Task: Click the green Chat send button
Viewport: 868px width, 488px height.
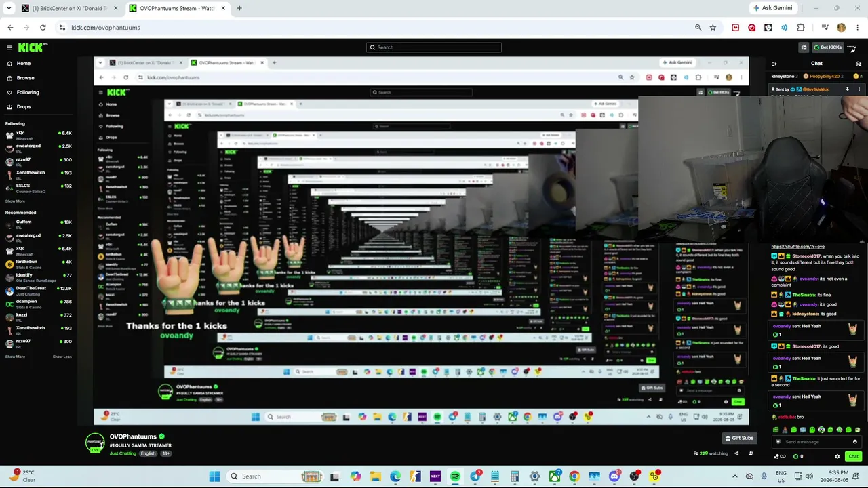Action: point(853,456)
